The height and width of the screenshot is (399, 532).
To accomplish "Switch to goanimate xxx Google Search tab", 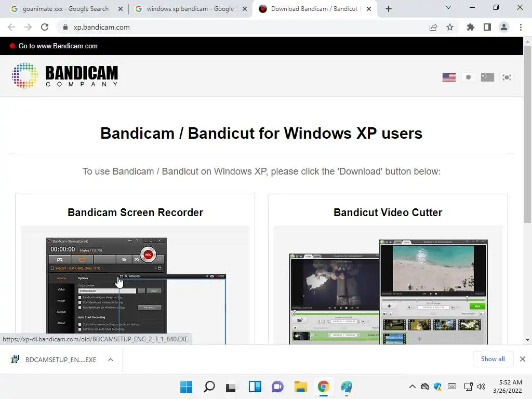I will [66, 9].
